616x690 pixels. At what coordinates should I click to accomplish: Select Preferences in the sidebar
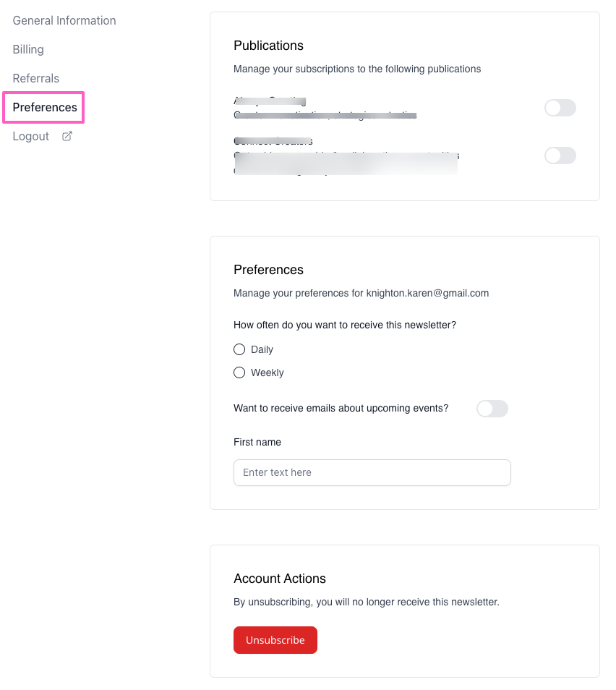[x=45, y=107]
